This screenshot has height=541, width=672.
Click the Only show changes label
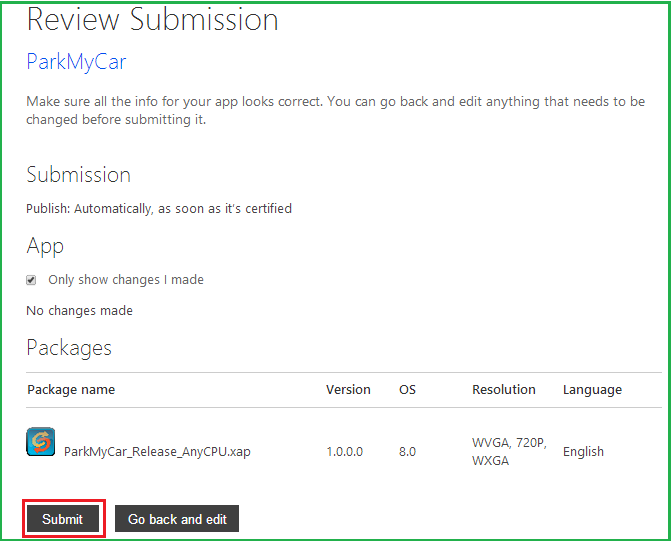click(x=126, y=280)
